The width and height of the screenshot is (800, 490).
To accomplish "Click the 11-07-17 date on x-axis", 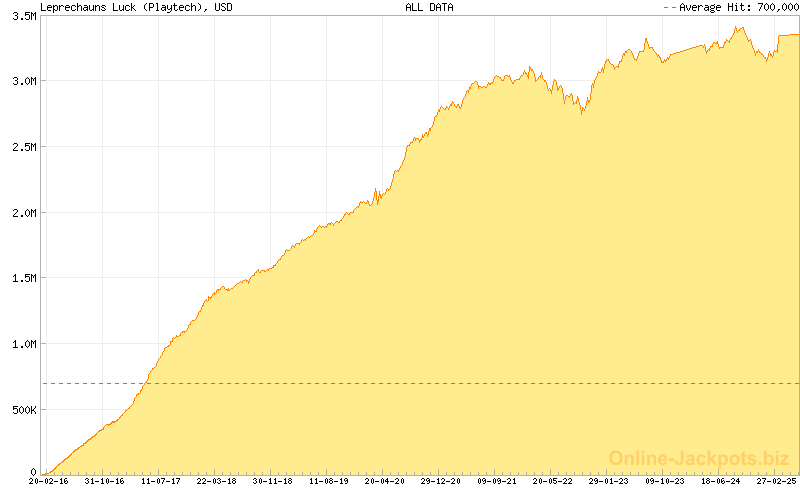I will (160, 482).
